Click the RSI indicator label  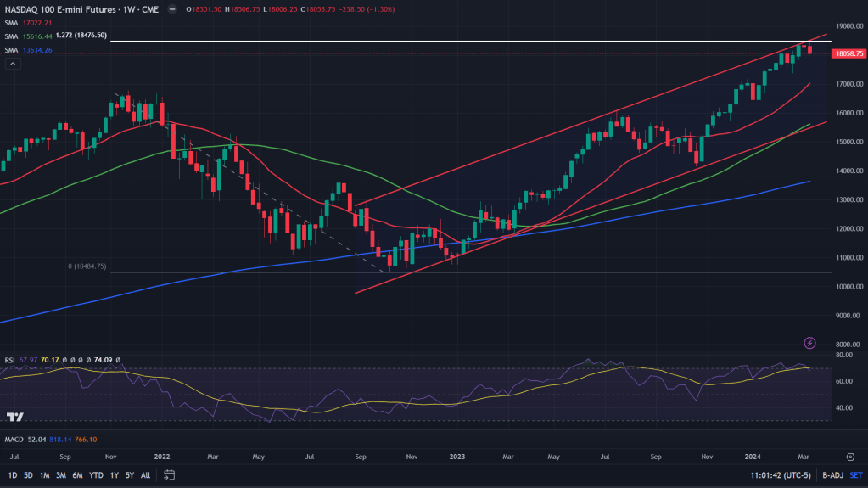click(10, 360)
